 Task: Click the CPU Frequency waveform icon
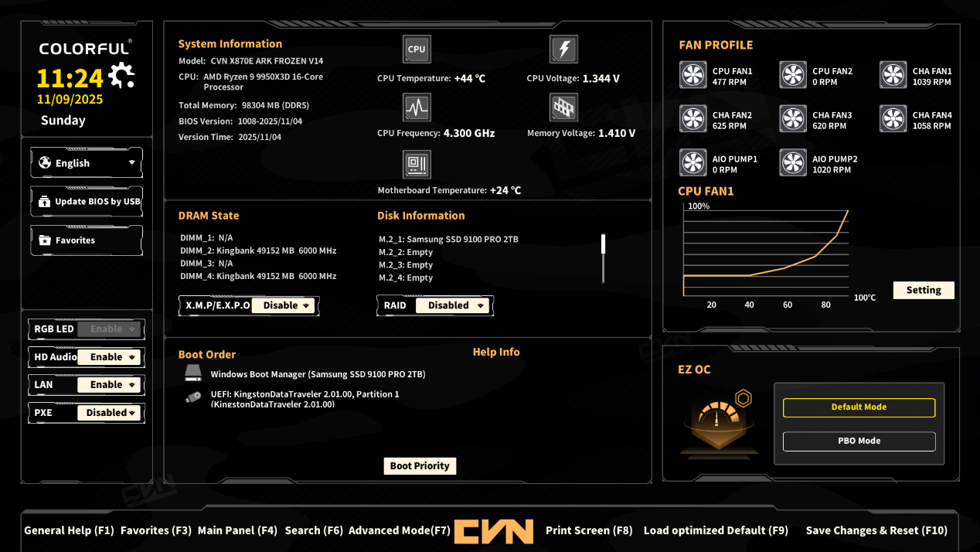click(x=417, y=107)
